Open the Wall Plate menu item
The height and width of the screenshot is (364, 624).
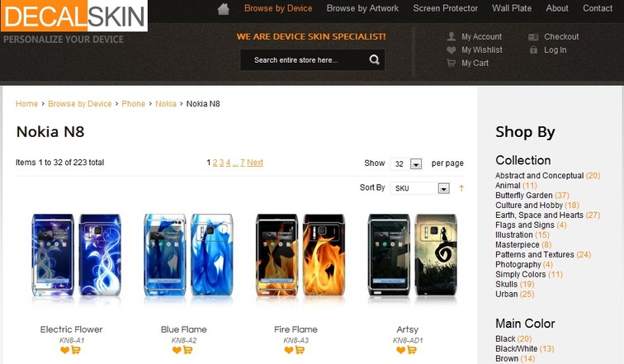click(512, 8)
